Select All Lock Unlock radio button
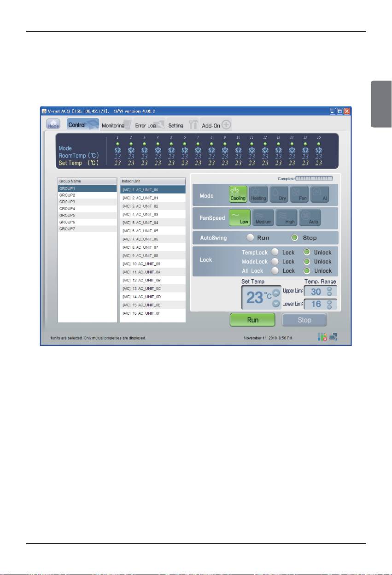This screenshot has width=392, height=575. [x=307, y=270]
